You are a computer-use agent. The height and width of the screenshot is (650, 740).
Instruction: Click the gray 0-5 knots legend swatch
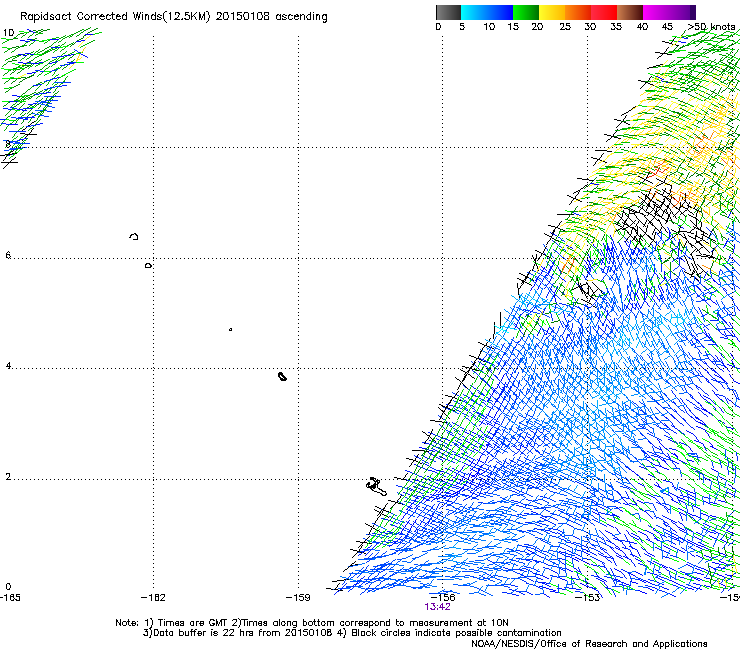448,12
